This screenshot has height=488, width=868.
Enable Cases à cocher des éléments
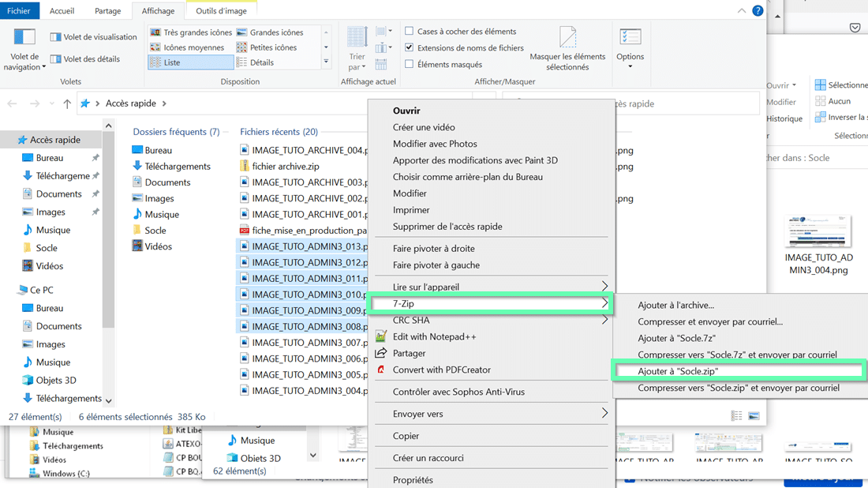(x=409, y=31)
